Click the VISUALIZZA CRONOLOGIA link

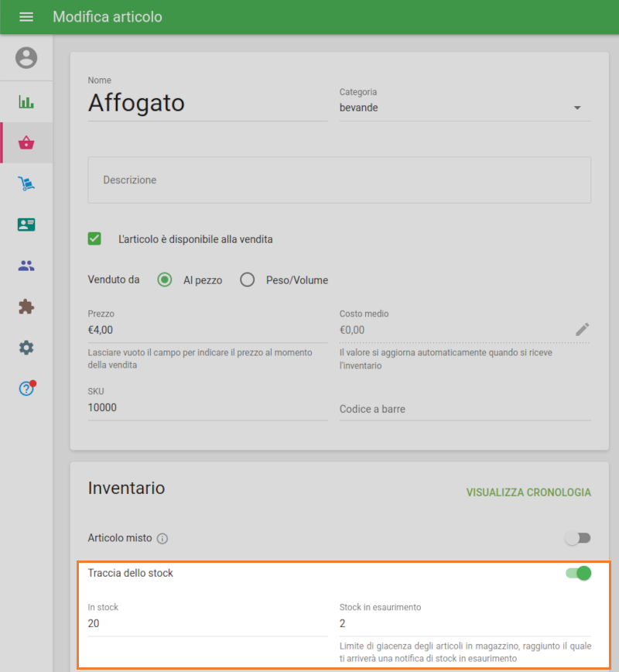(x=528, y=492)
